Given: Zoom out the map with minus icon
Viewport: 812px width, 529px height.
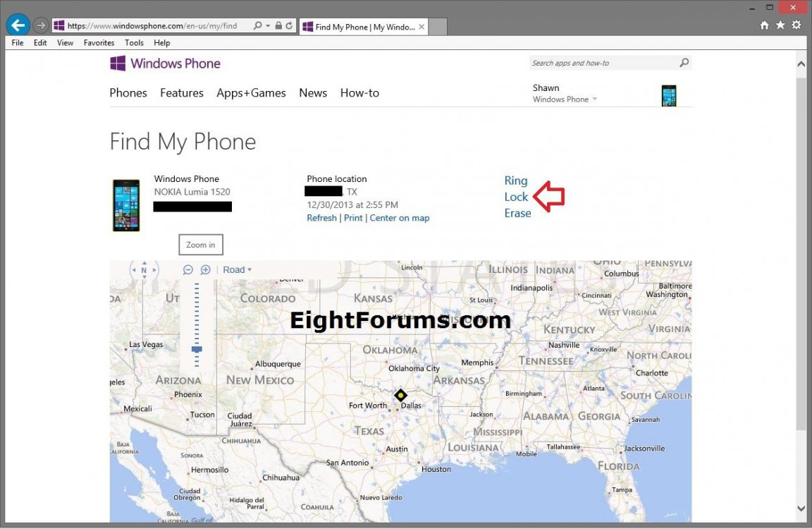Looking at the screenshot, I should click(x=188, y=270).
